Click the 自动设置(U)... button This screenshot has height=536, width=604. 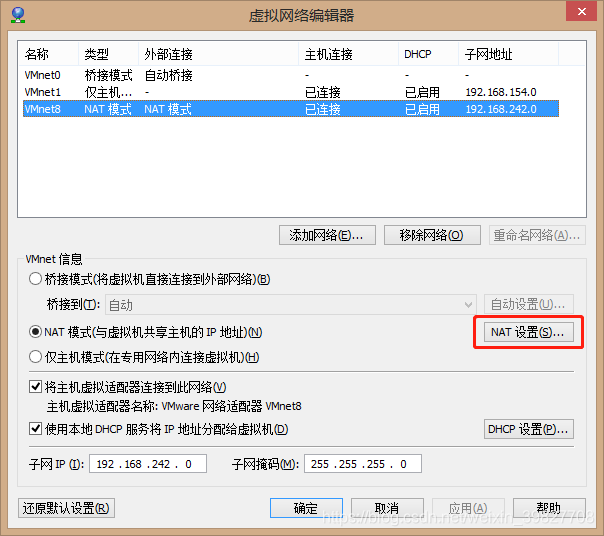click(x=528, y=304)
